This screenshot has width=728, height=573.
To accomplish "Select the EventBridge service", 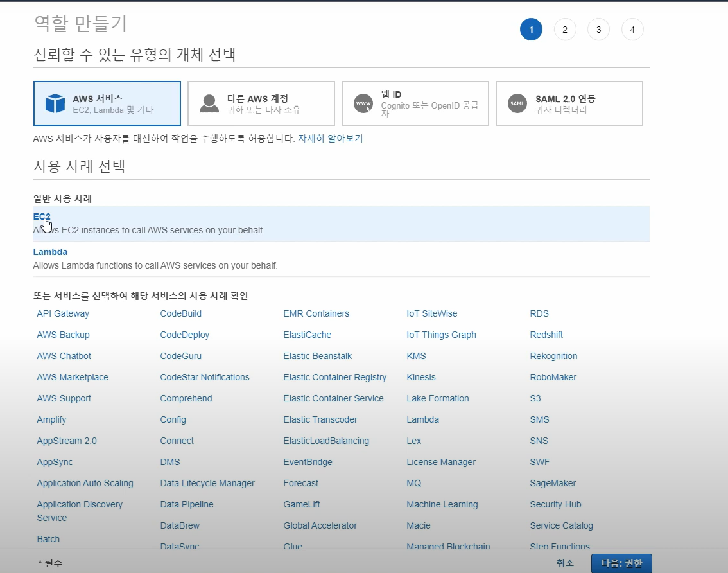I will 308,463.
